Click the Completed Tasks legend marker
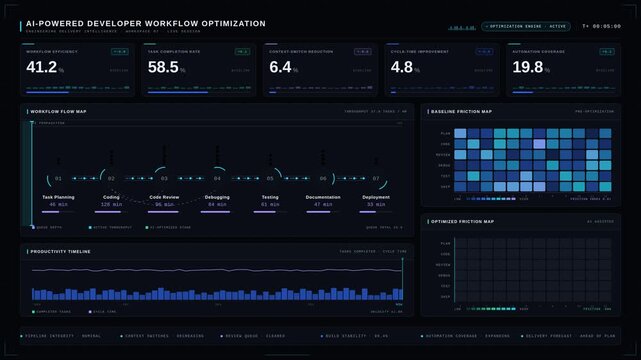 point(33,312)
